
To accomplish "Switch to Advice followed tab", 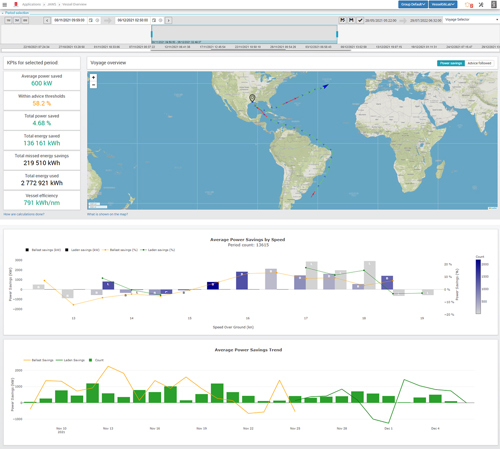I will (479, 63).
